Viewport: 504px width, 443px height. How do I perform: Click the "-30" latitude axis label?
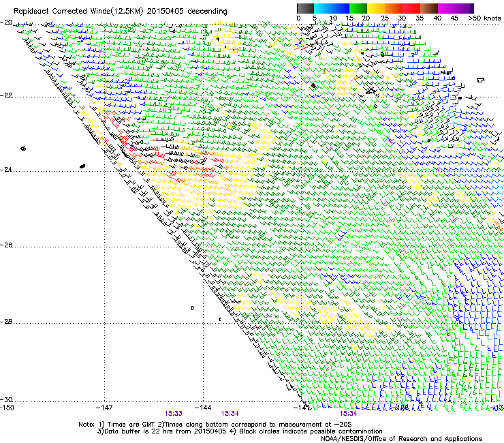click(6, 400)
